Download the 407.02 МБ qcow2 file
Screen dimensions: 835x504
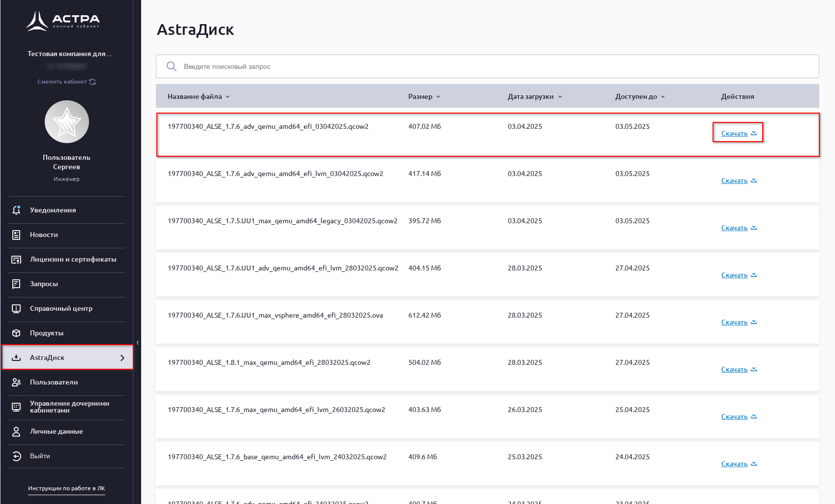[x=738, y=133]
